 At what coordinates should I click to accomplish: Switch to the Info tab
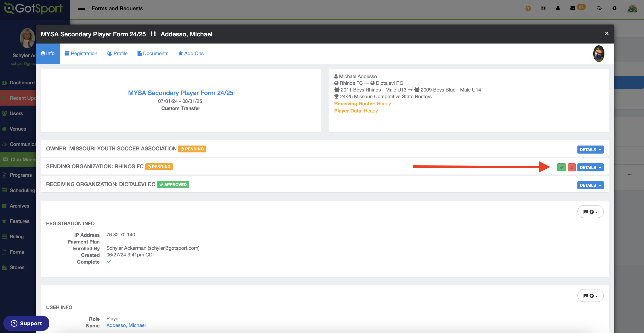(x=48, y=53)
